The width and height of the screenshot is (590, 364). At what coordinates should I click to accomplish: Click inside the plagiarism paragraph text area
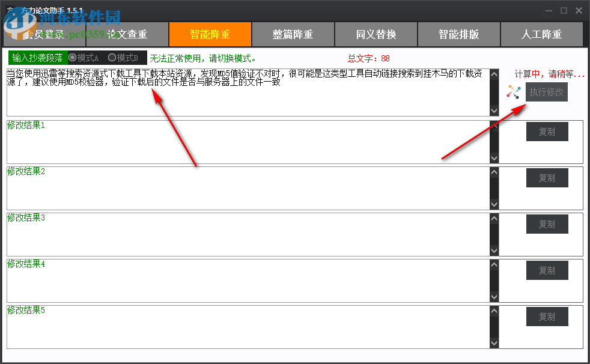tap(240, 90)
